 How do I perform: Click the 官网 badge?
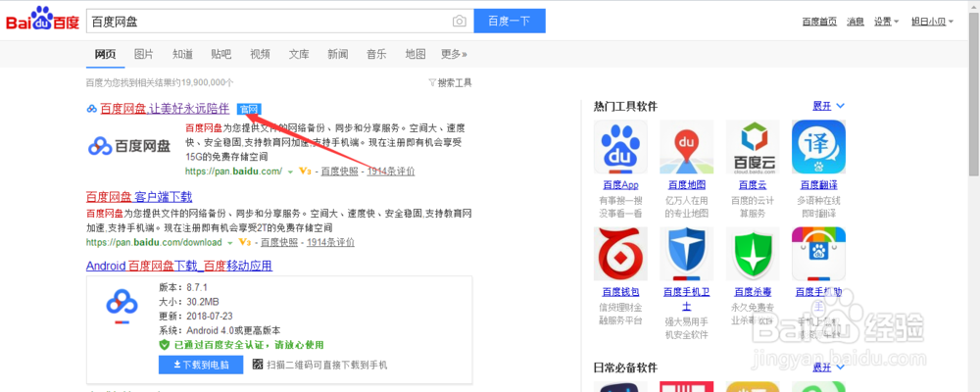click(249, 110)
